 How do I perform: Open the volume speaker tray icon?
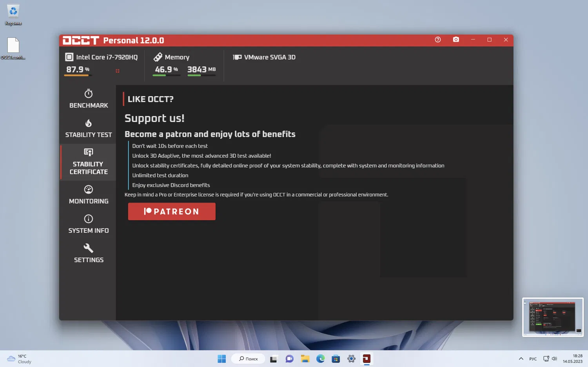(554, 359)
